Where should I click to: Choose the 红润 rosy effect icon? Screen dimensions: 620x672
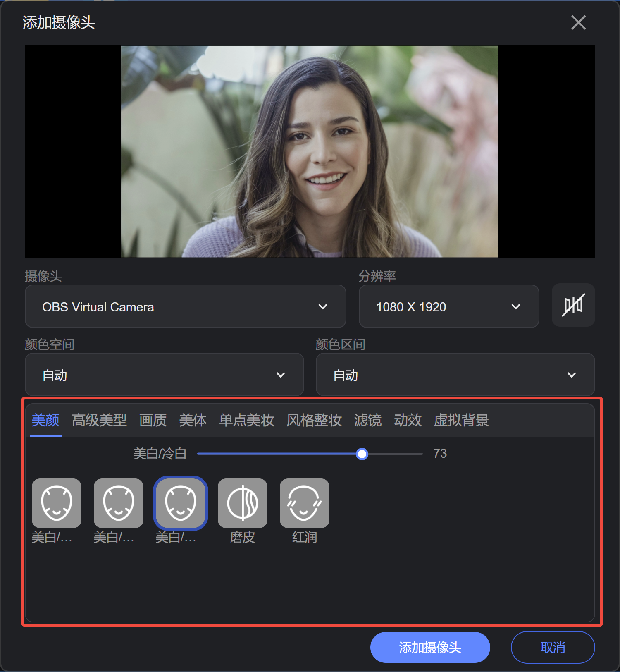point(305,503)
